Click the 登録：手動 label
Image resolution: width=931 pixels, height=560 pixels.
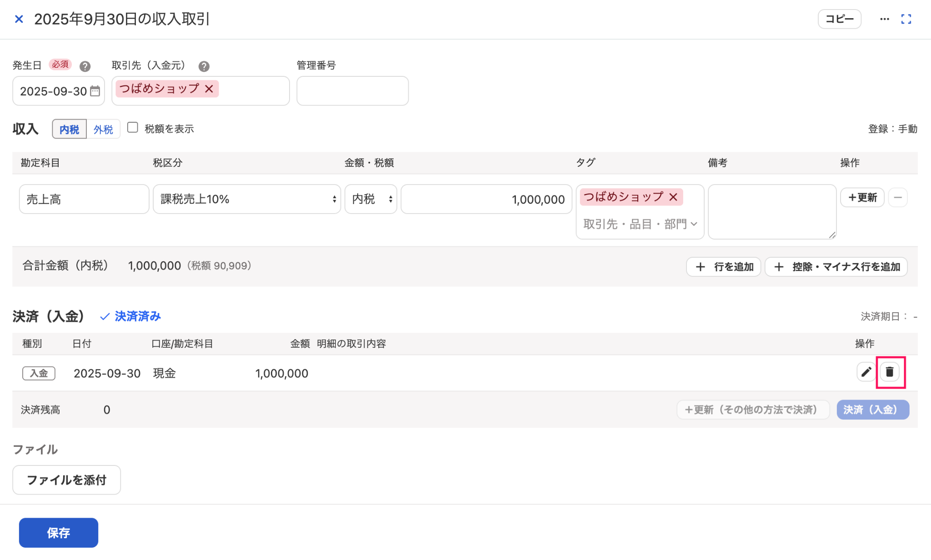click(x=892, y=129)
